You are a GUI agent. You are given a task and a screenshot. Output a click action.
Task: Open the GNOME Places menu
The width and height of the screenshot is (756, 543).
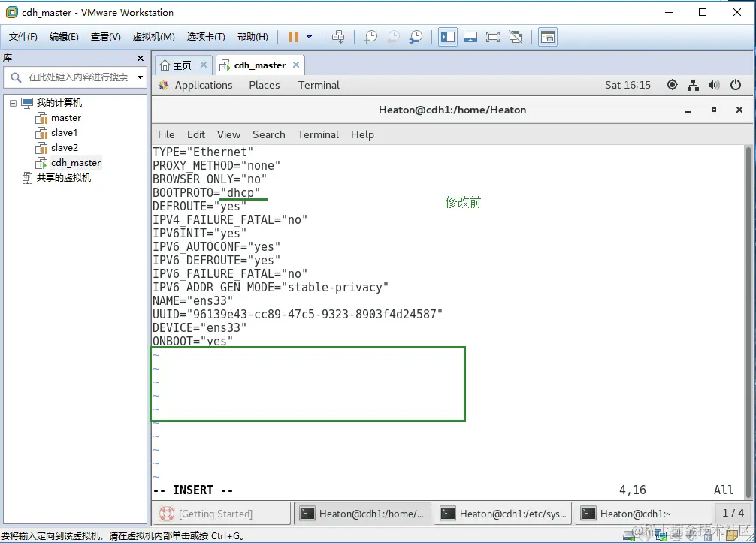point(265,86)
